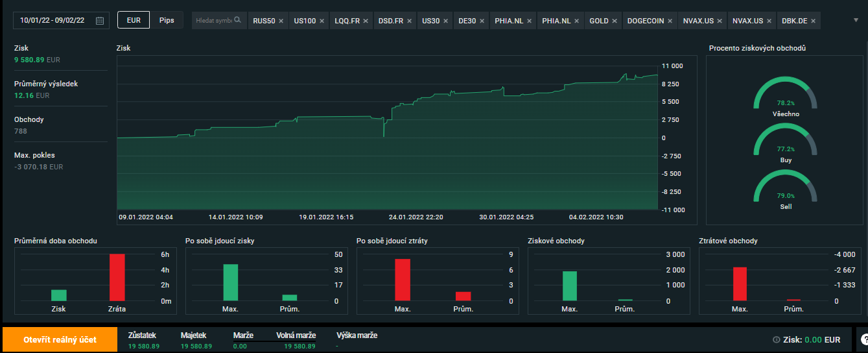Viewport: 868px width, 353px height.
Task: Remove the US100 symbol chip
Action: pyautogui.click(x=322, y=21)
